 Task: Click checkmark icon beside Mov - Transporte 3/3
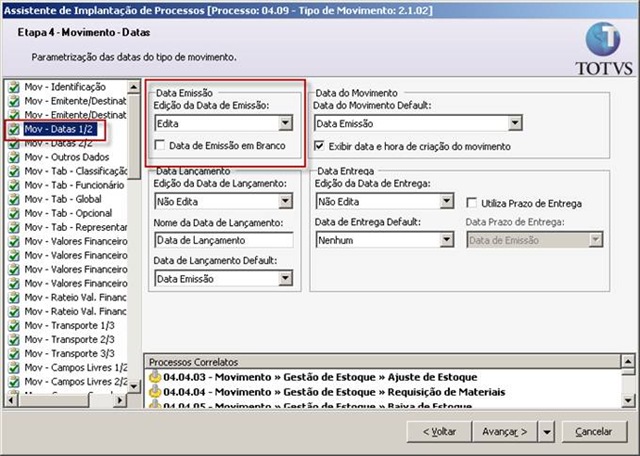[14, 354]
